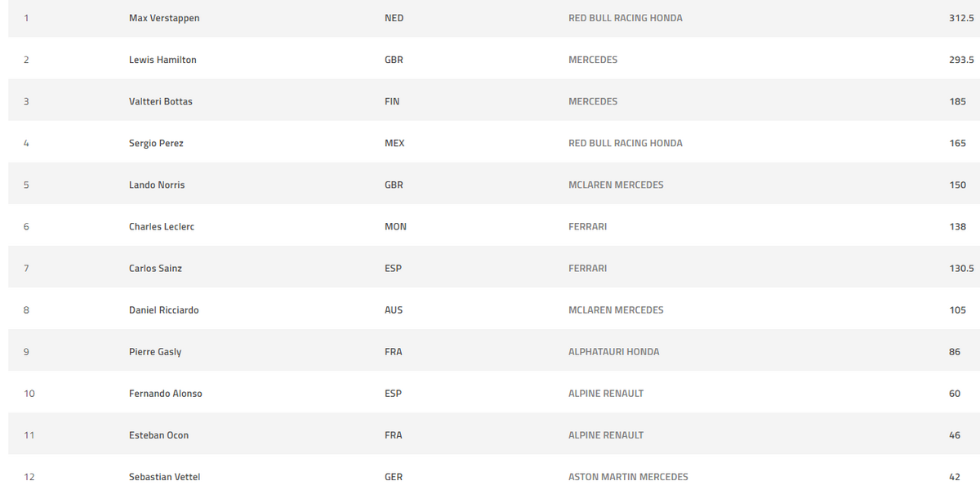Select Daniel Ricciardo name
980x490 pixels.
pyautogui.click(x=163, y=310)
